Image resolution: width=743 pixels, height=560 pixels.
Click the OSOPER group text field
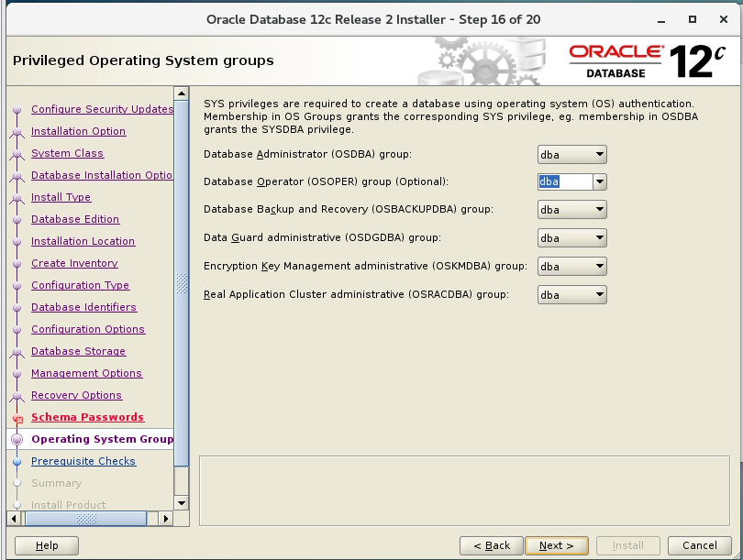(565, 181)
